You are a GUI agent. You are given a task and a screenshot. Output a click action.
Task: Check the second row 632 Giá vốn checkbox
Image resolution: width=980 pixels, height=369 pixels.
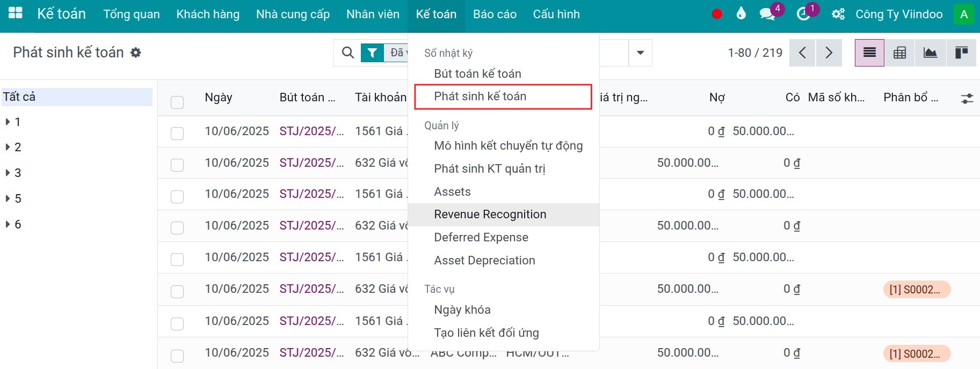point(177,165)
